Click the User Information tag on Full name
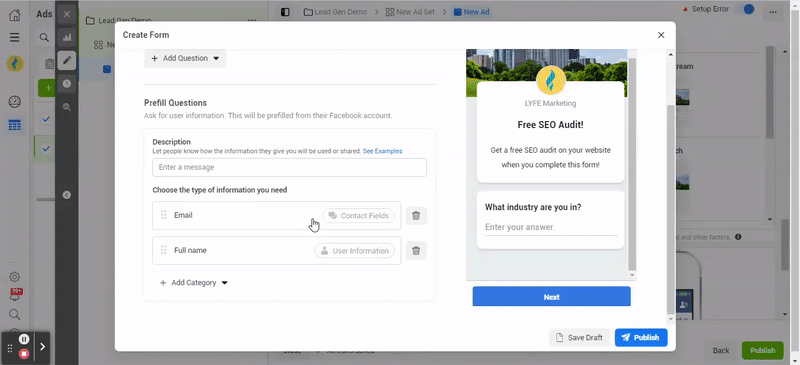The height and width of the screenshot is (365, 800). 355,251
